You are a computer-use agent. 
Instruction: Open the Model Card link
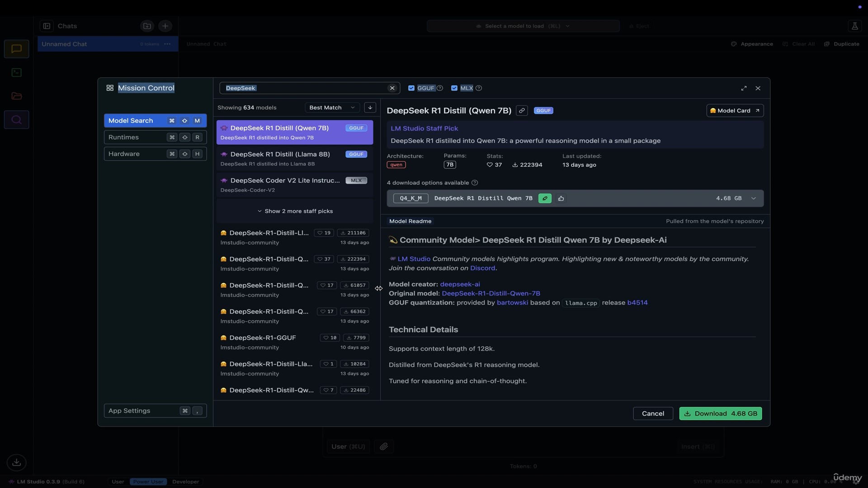click(735, 111)
